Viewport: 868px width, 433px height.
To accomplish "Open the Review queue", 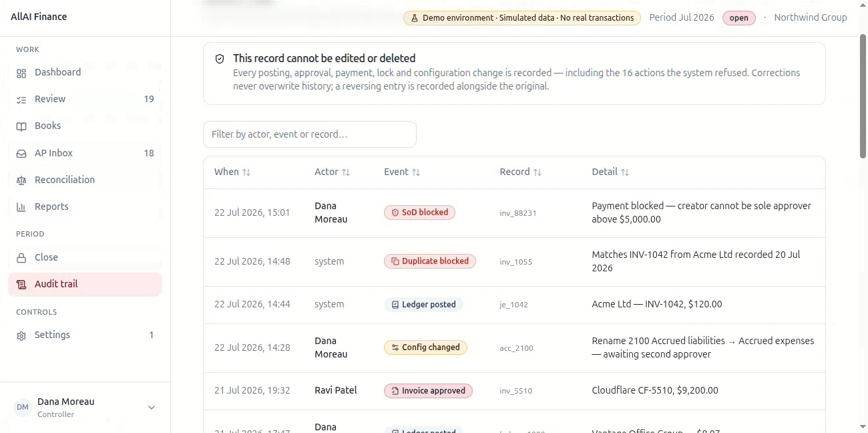I will [85, 99].
